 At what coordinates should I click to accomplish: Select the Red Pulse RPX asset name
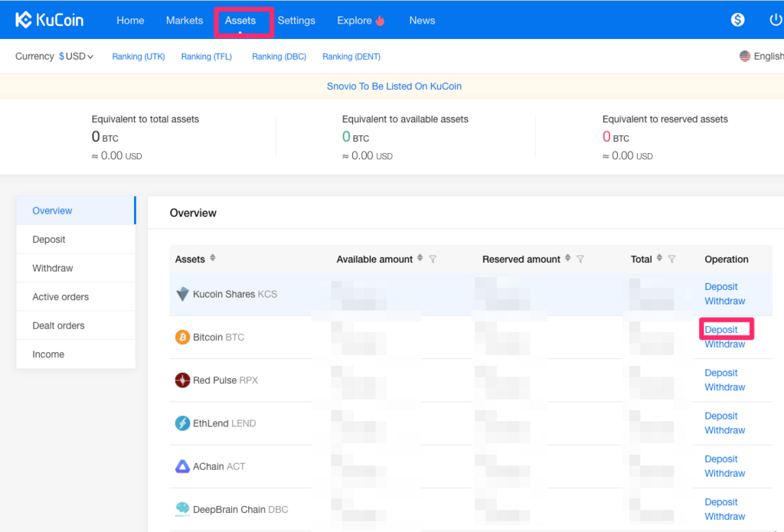pyautogui.click(x=226, y=380)
